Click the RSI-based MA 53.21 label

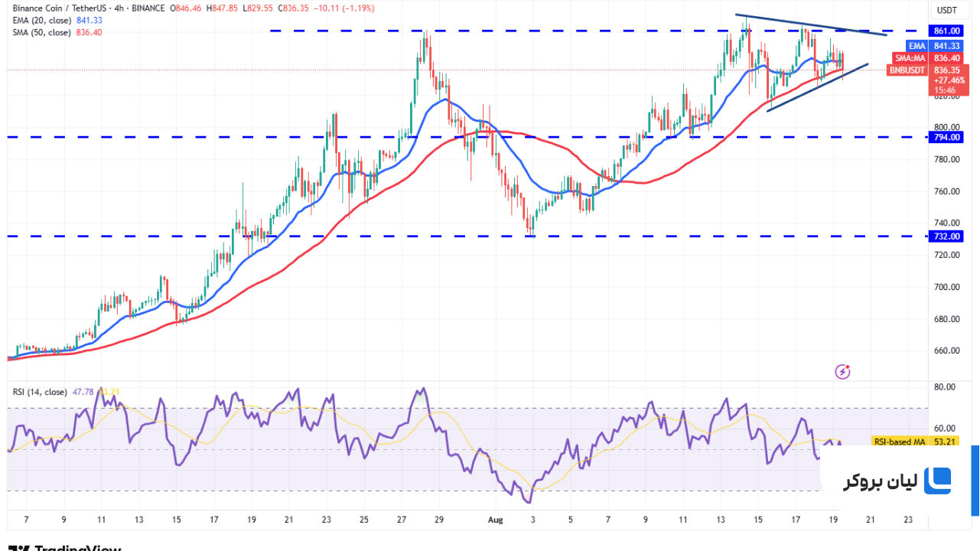point(913,442)
